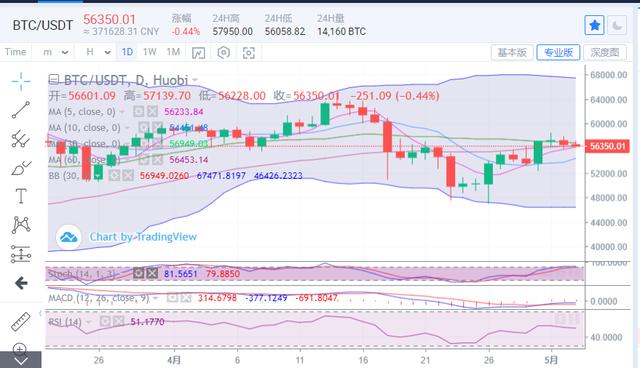Open settings for BB 30 indicator
This screenshot has height=368, width=640.
click(x=114, y=175)
